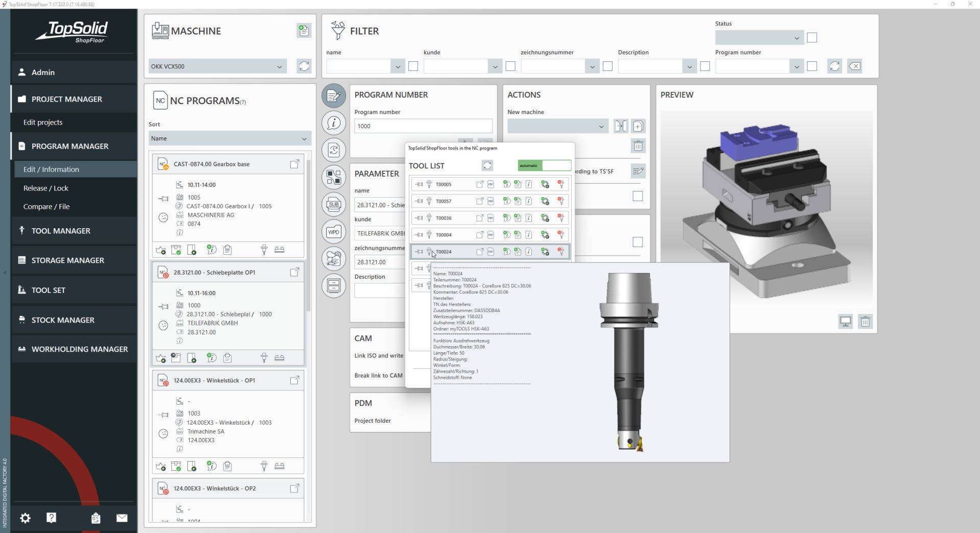The image size is (980, 533).
Task: Open the OKK VCX500 machine dropdown
Action: (217, 66)
